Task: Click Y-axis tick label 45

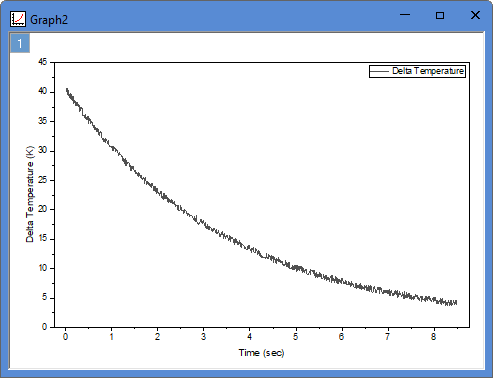Action: tap(43, 62)
